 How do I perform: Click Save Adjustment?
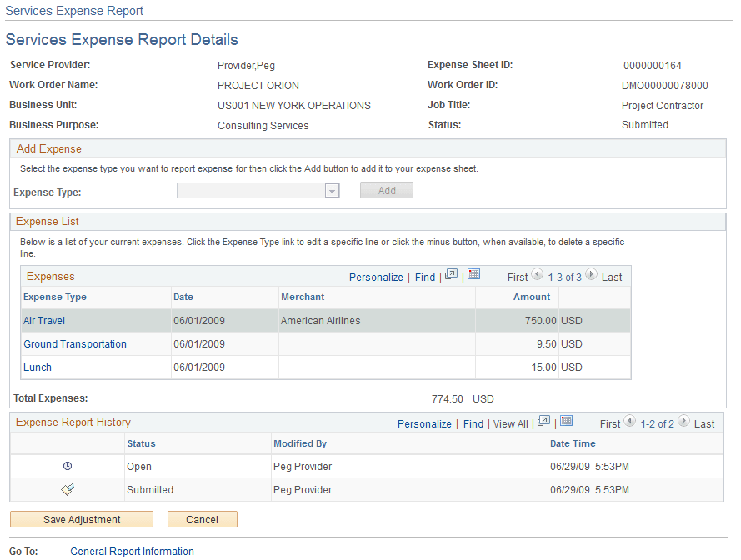tap(81, 518)
